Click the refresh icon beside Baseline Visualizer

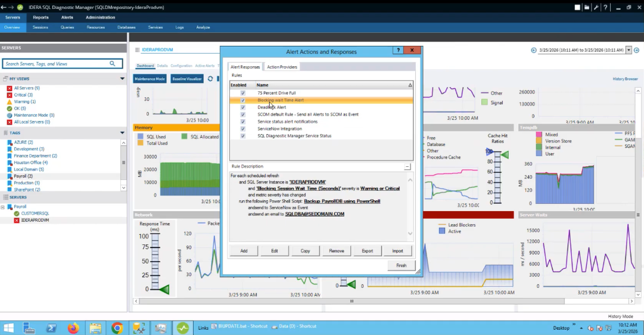(210, 79)
